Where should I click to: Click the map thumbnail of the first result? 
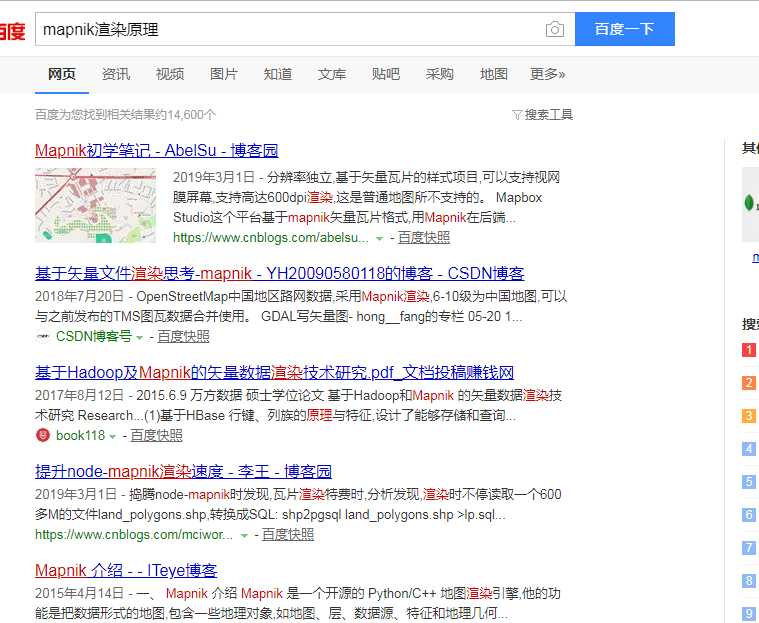tap(95, 205)
